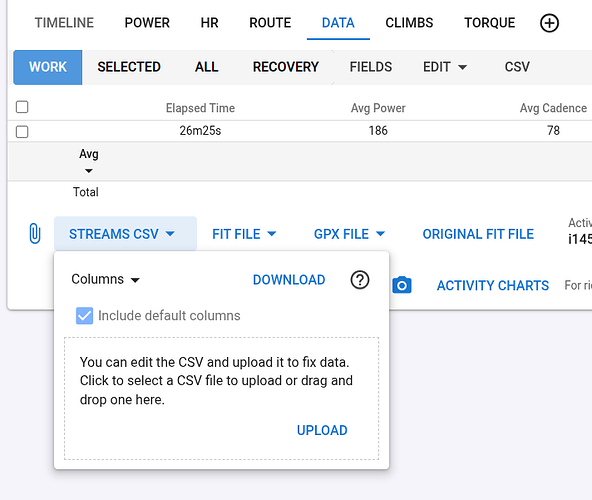Expand the FIT FILE dropdown

(x=244, y=234)
